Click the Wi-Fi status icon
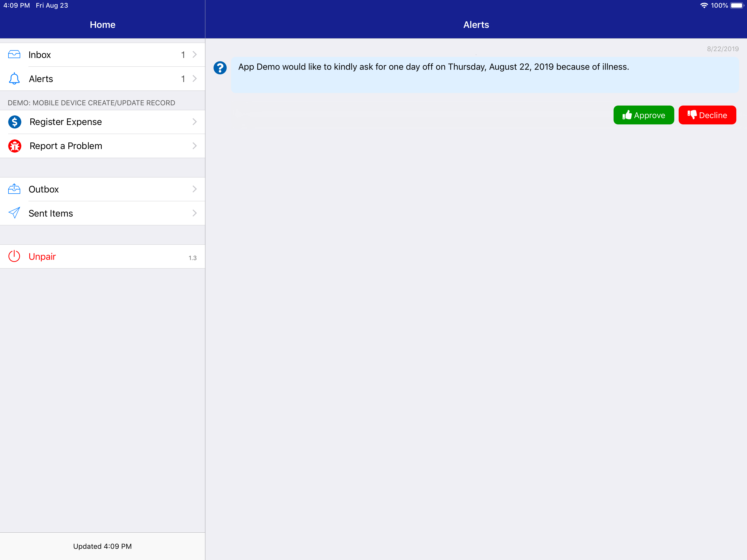The width and height of the screenshot is (747, 560). (x=704, y=5)
